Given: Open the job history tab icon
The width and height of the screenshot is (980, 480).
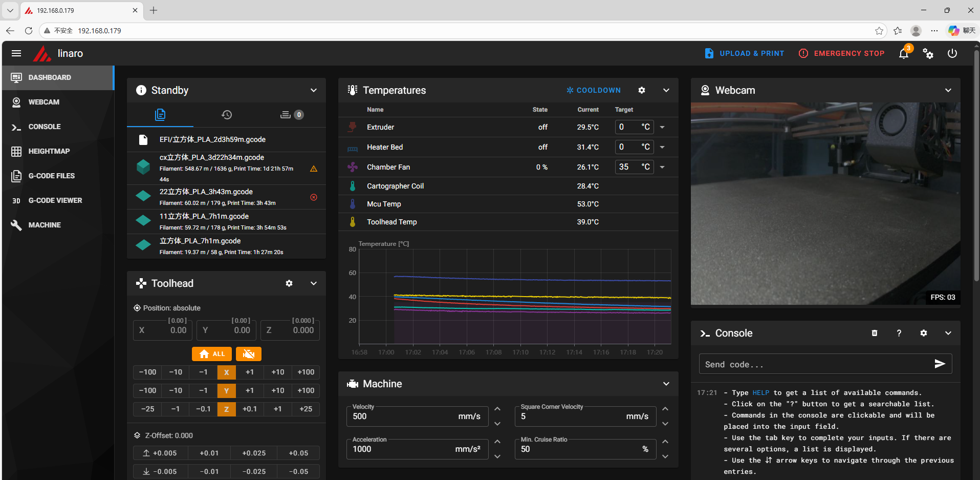Looking at the screenshot, I should 227,115.
